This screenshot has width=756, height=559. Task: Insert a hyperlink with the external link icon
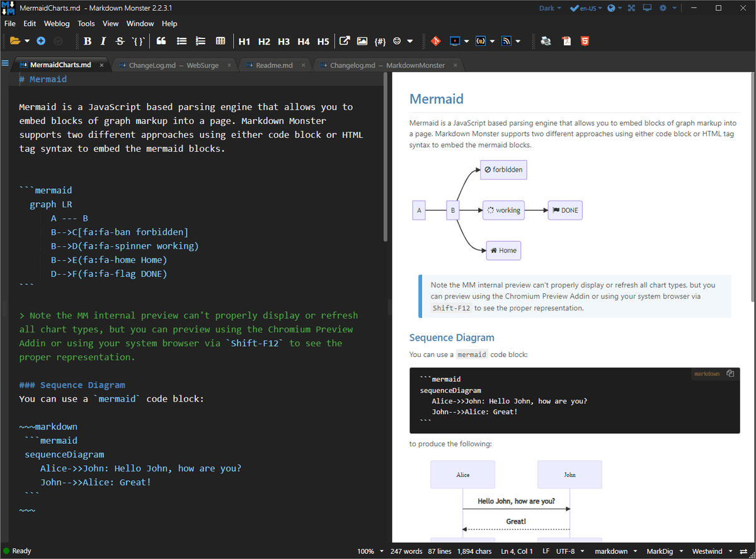click(x=345, y=41)
